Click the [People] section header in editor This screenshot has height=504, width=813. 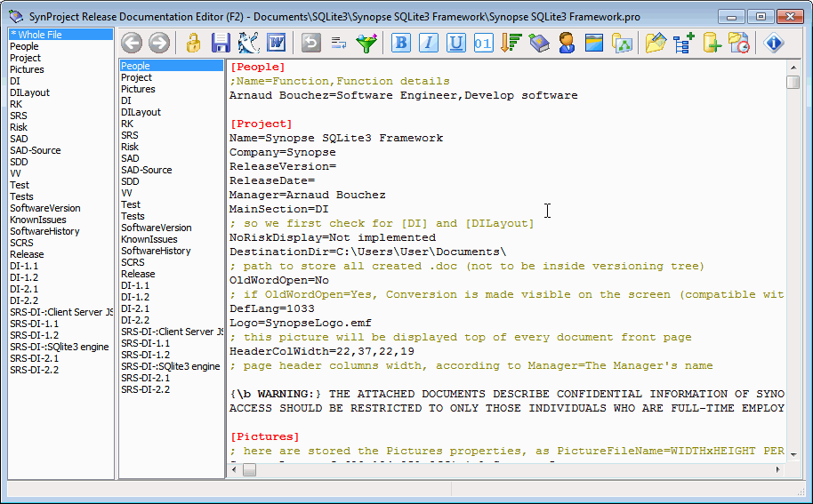coord(258,67)
